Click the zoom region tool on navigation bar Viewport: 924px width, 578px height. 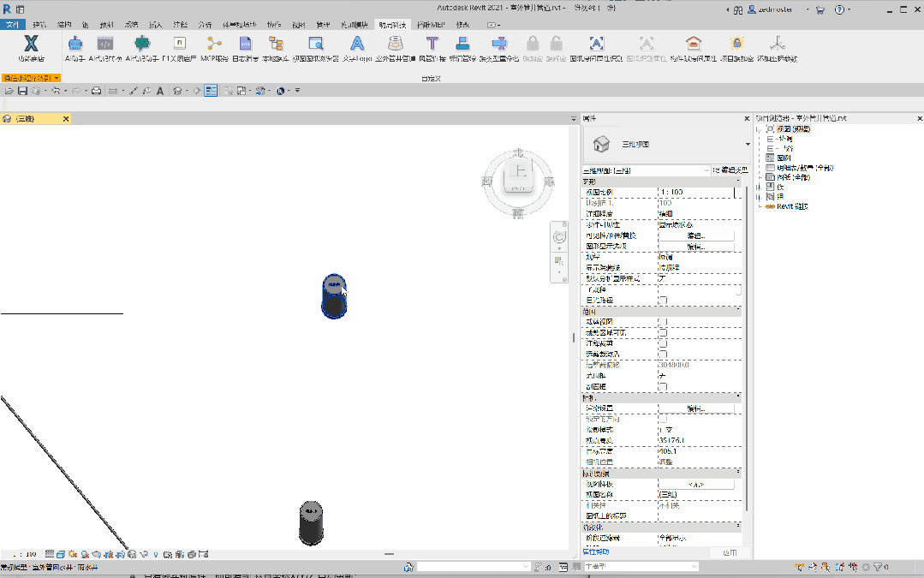tap(558, 260)
